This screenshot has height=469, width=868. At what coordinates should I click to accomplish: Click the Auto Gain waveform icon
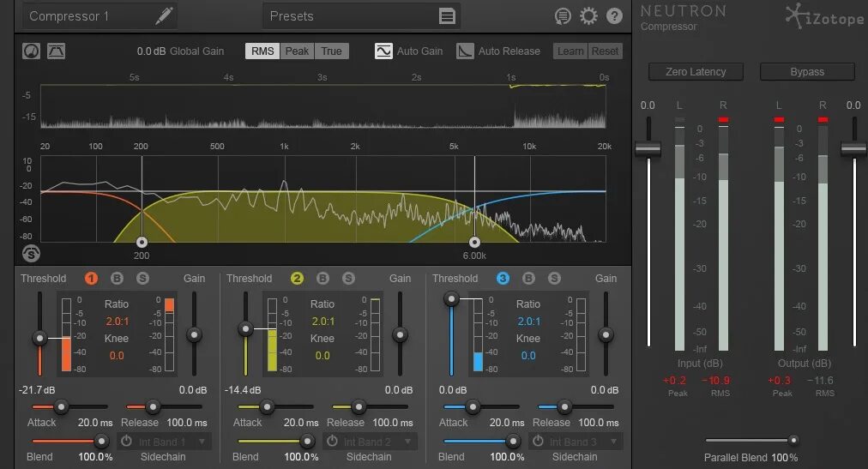point(383,51)
